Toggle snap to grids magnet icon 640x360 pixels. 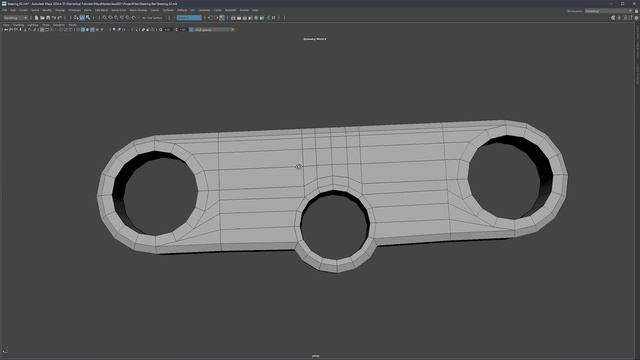[105, 18]
